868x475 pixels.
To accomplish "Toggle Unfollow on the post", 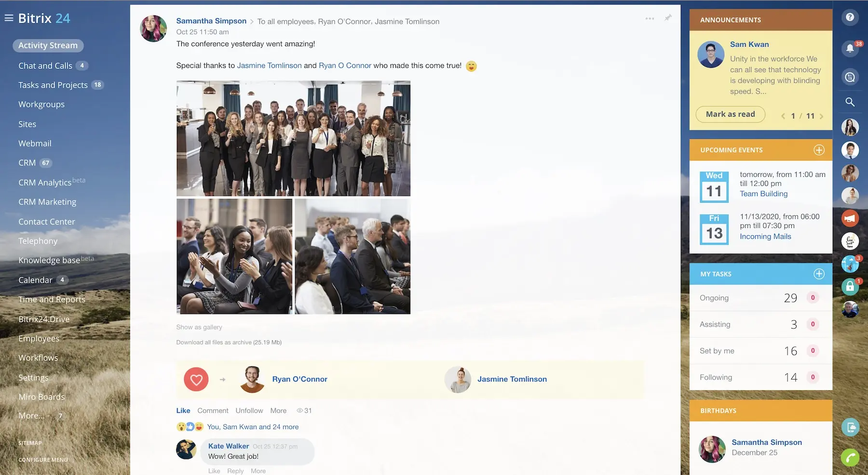I will pyautogui.click(x=249, y=410).
